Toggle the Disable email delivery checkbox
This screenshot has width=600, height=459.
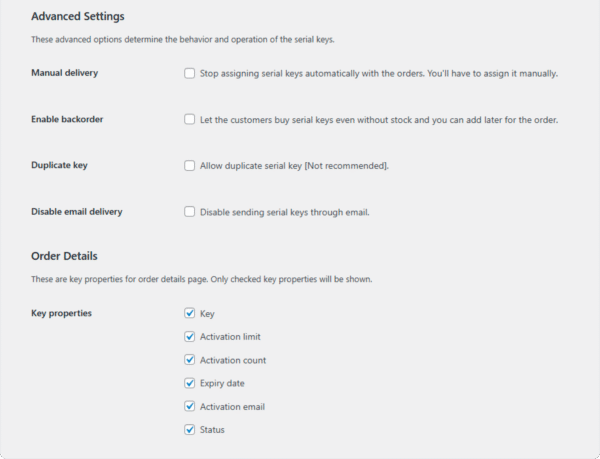coord(190,211)
